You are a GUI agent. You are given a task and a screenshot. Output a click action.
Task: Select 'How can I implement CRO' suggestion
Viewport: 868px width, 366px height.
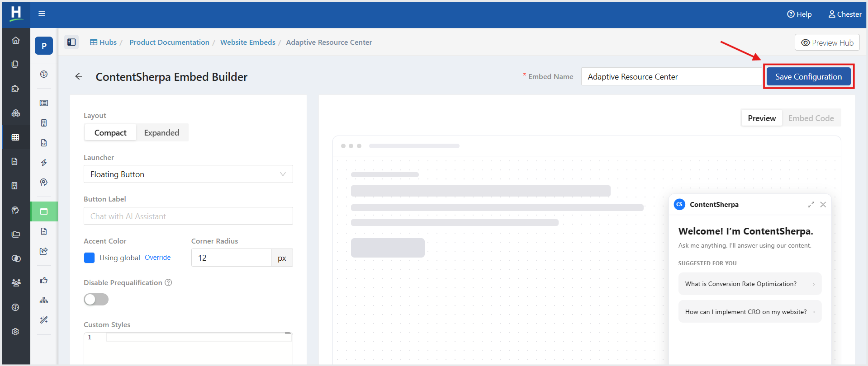pyautogui.click(x=750, y=312)
